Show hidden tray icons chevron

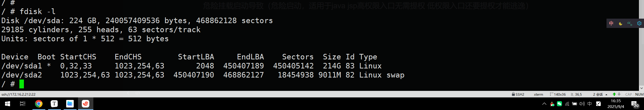pyautogui.click(x=544, y=104)
